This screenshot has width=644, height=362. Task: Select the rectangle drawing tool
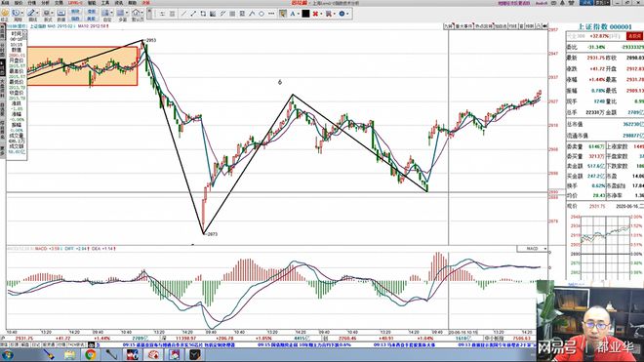pyautogui.click(x=203, y=14)
